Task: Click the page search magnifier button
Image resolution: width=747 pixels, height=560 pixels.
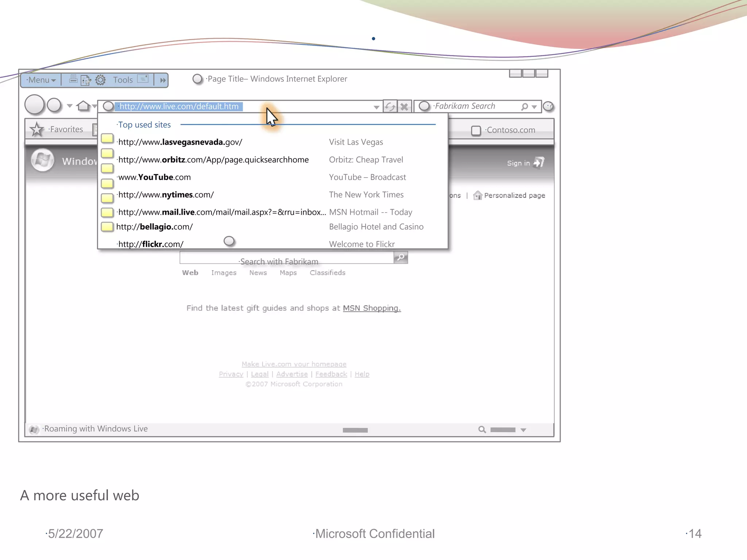Action: (x=400, y=257)
